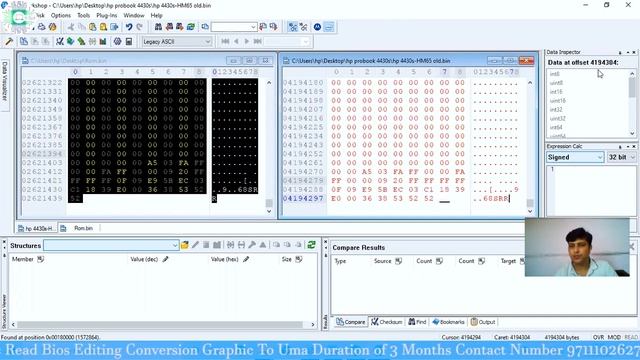Open Find using the binoculars icon
The image size is (640, 360).
(158, 27)
